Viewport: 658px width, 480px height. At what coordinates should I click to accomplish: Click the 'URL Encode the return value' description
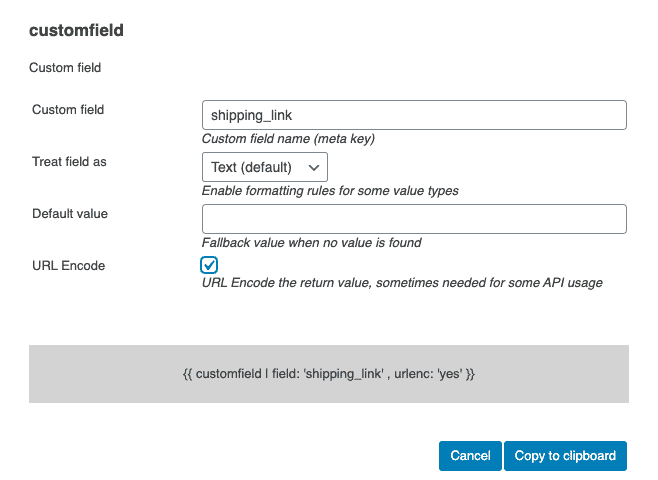click(402, 283)
